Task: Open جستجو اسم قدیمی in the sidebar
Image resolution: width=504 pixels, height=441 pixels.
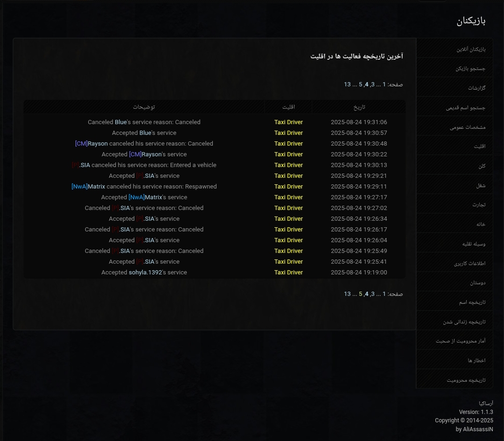Action: 455,107
